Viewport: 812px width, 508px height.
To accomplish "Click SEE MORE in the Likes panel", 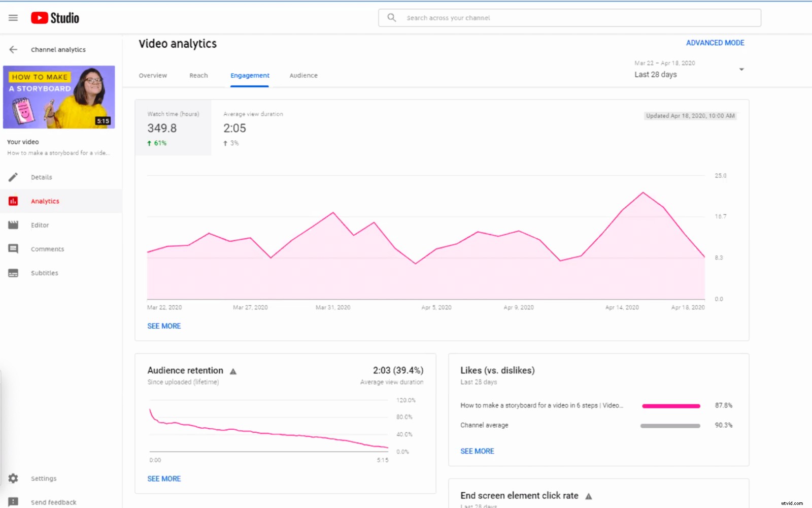I will (477, 451).
